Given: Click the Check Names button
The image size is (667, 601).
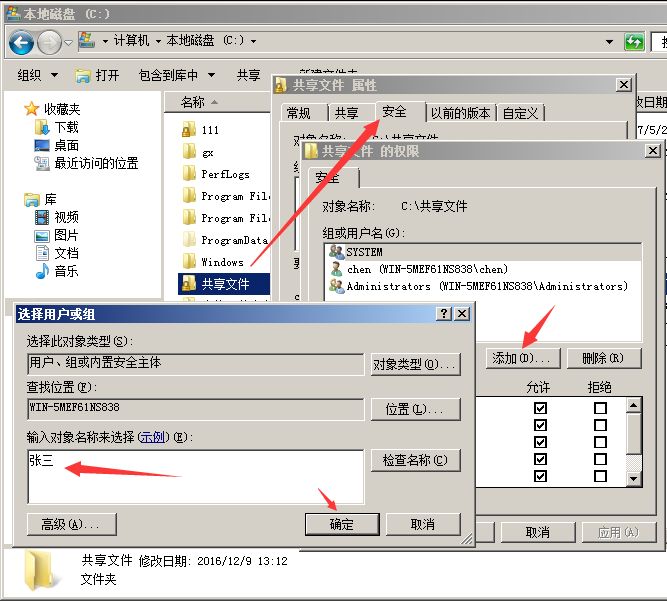Looking at the screenshot, I should (x=415, y=460).
